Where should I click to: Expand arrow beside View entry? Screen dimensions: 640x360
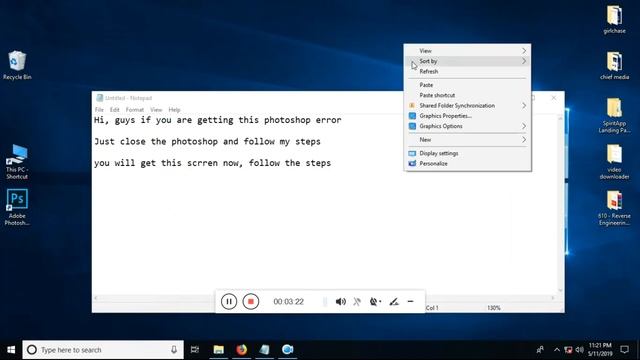click(x=524, y=51)
